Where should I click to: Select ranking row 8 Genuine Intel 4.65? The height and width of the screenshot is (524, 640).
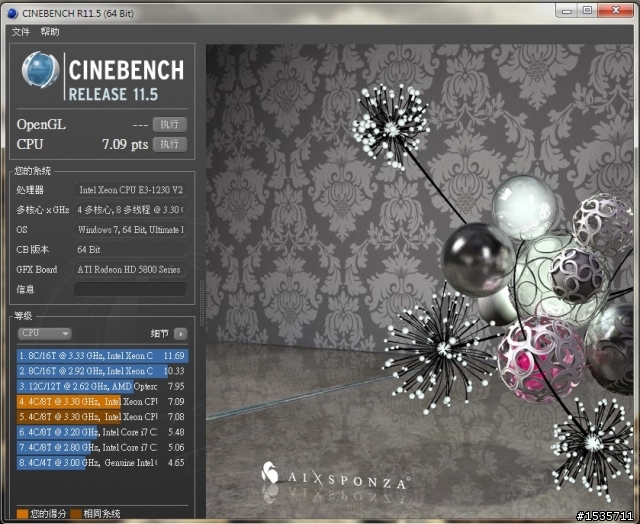102,462
